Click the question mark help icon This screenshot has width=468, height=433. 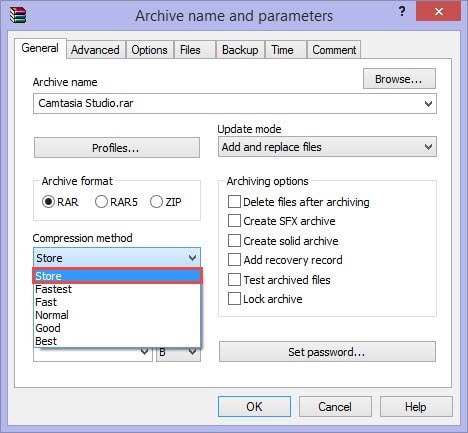[402, 12]
